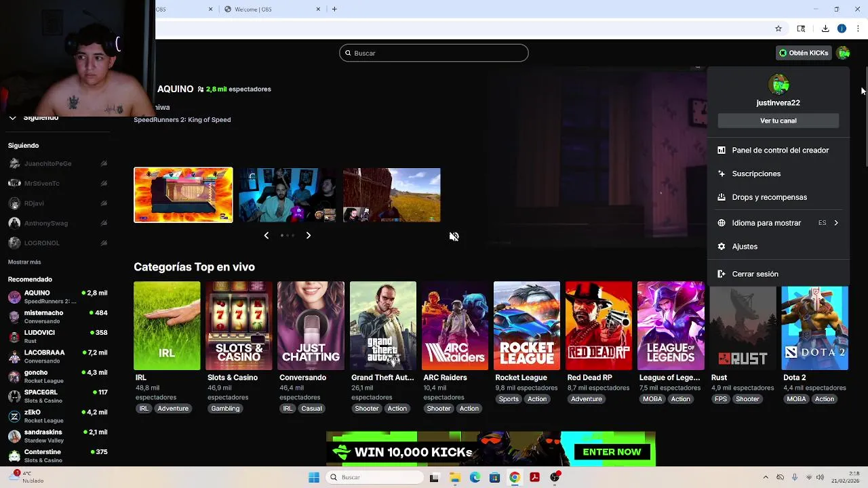Image resolution: width=868 pixels, height=488 pixels.
Task: Open File Explorer from the taskbar
Action: click(x=455, y=477)
